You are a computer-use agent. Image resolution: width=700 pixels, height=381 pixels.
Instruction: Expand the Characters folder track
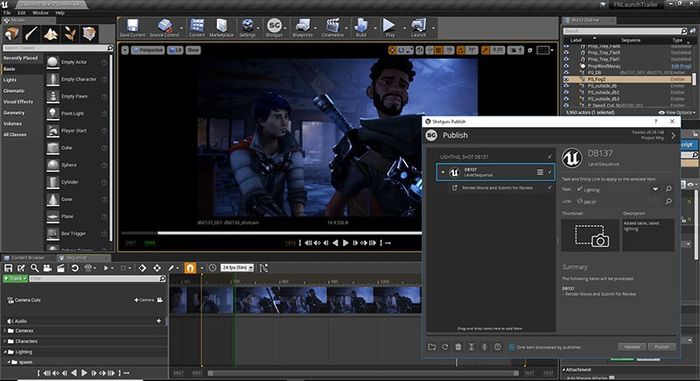(x=5, y=341)
